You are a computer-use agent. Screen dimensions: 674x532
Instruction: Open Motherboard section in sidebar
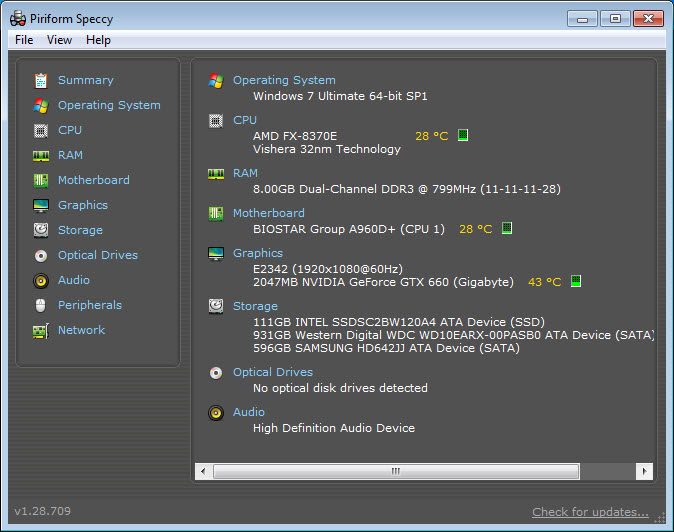[x=94, y=180]
